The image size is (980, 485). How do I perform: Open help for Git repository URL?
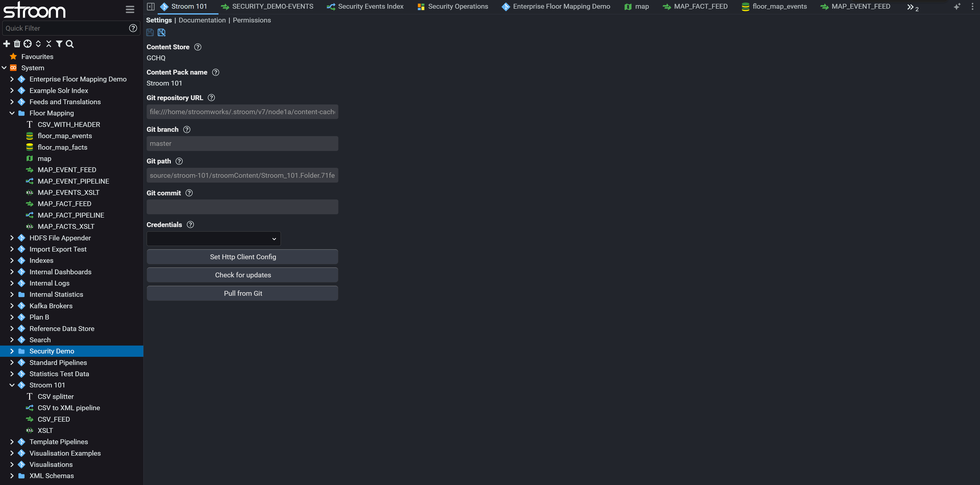click(x=212, y=98)
